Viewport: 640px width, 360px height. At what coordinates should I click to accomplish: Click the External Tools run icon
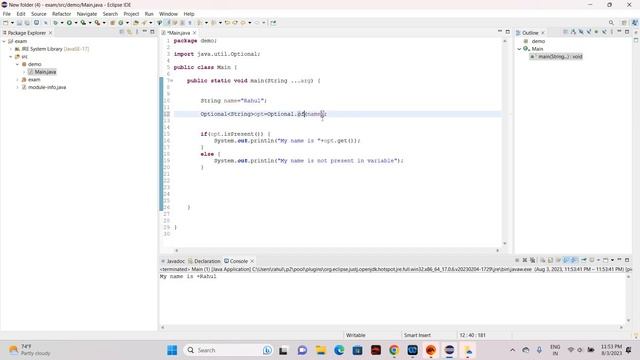coord(97,23)
